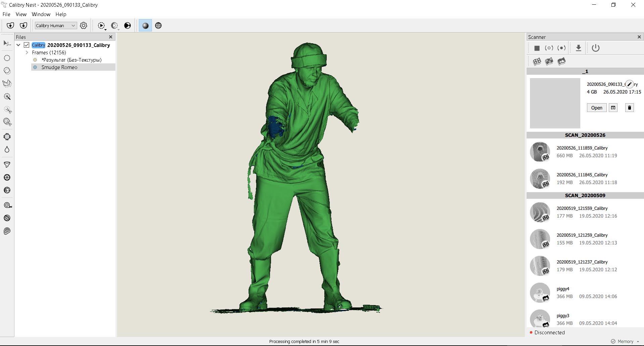Image resolution: width=644 pixels, height=346 pixels.
Task: Open the View menu
Action: coord(21,14)
